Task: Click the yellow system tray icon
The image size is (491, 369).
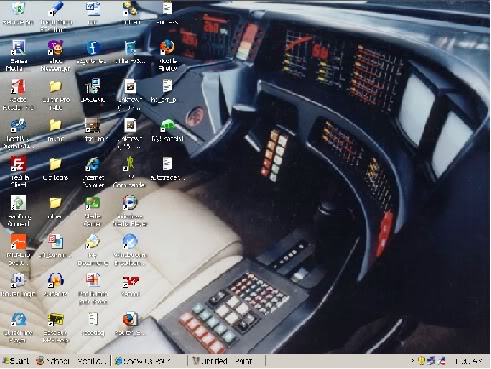Action: pyautogui.click(x=421, y=361)
